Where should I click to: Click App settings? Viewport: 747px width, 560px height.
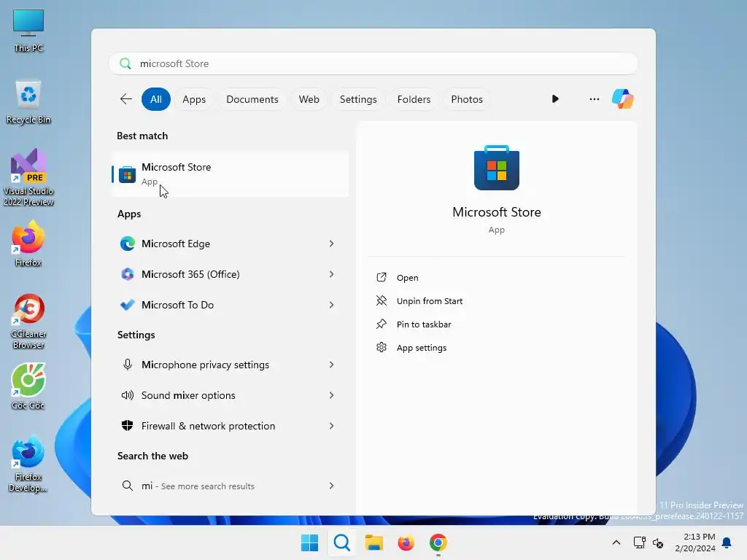click(x=421, y=348)
